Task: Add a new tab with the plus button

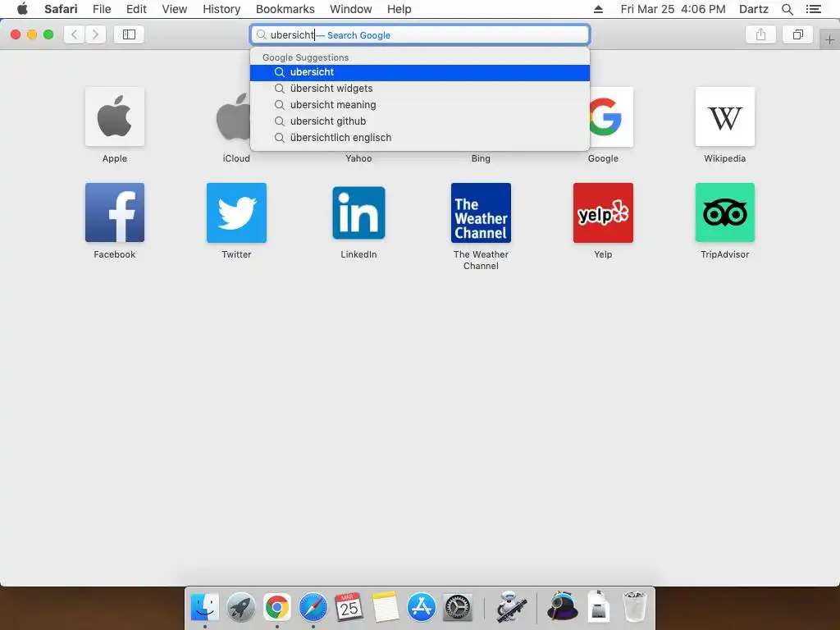Action: click(829, 40)
